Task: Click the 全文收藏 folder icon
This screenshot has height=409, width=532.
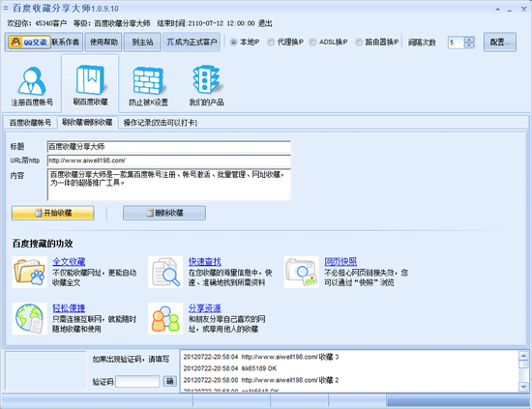Action: pyautogui.click(x=30, y=272)
